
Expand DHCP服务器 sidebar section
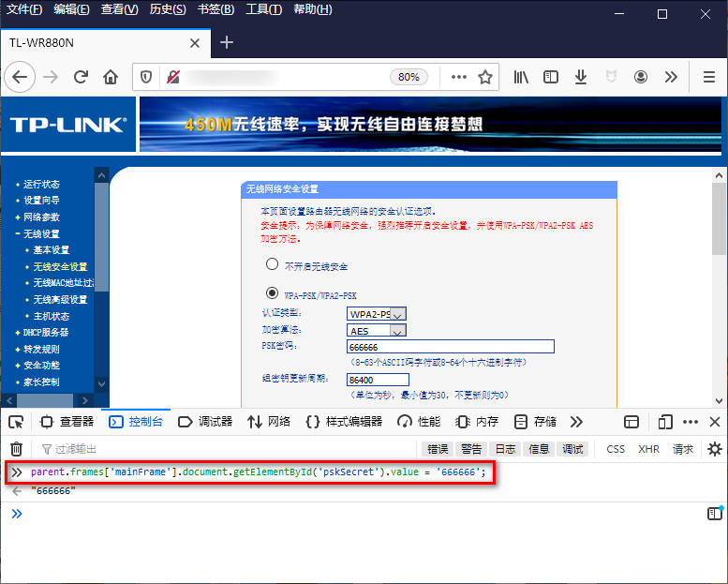coord(46,332)
